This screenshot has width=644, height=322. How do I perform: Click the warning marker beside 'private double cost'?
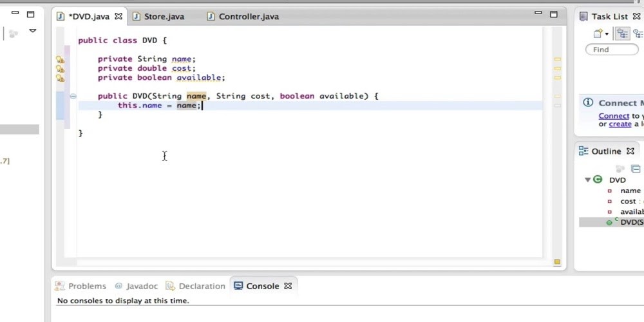(x=60, y=68)
